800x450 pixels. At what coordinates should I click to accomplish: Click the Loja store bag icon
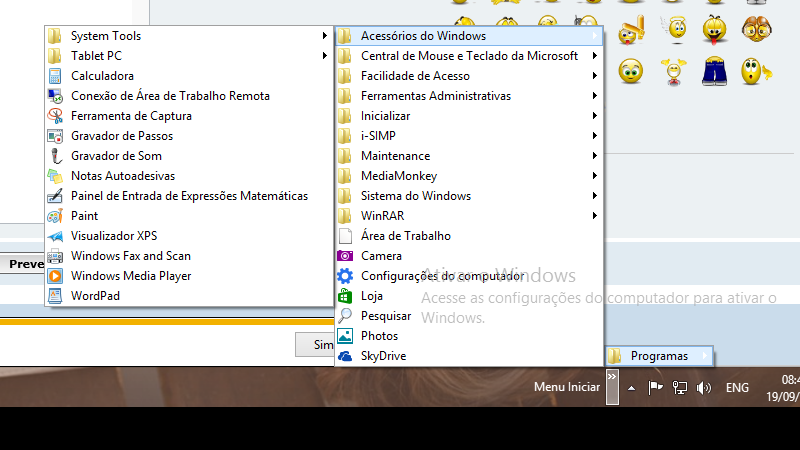[x=345, y=296]
